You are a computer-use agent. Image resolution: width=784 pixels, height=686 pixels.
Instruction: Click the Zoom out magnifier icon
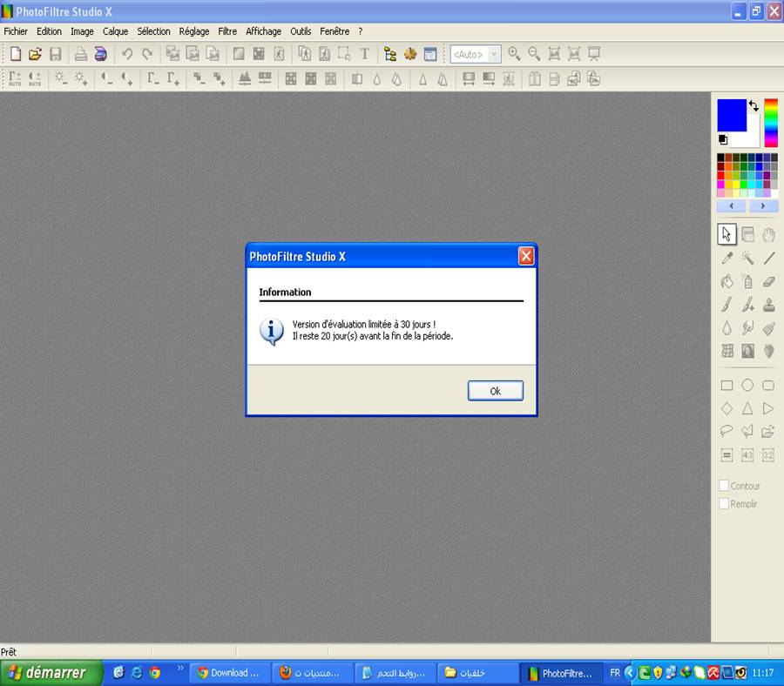pos(534,54)
